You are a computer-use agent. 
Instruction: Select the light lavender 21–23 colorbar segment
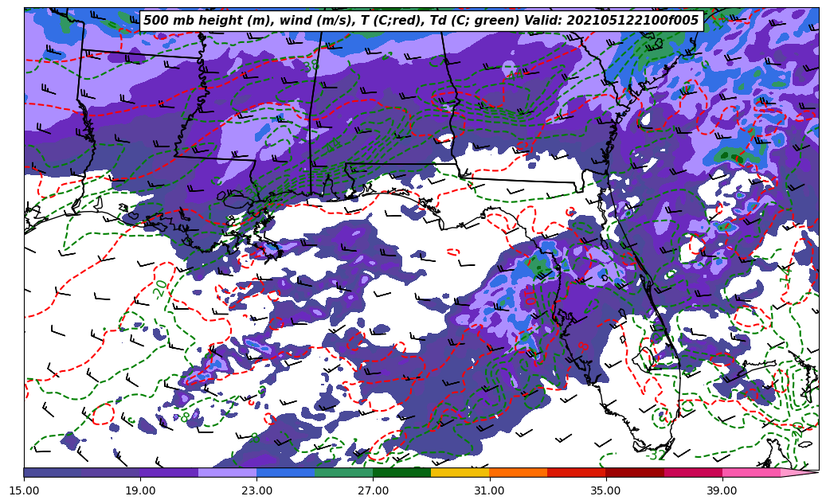pos(227,472)
